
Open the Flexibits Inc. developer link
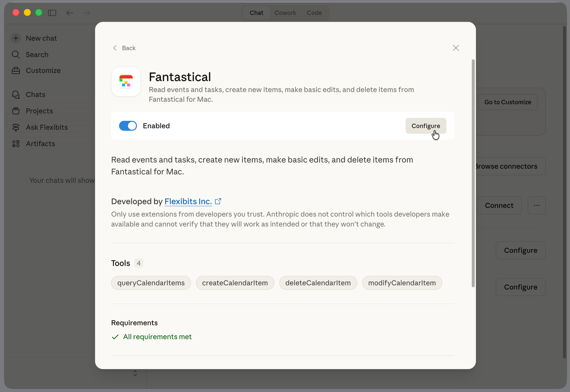(x=188, y=201)
